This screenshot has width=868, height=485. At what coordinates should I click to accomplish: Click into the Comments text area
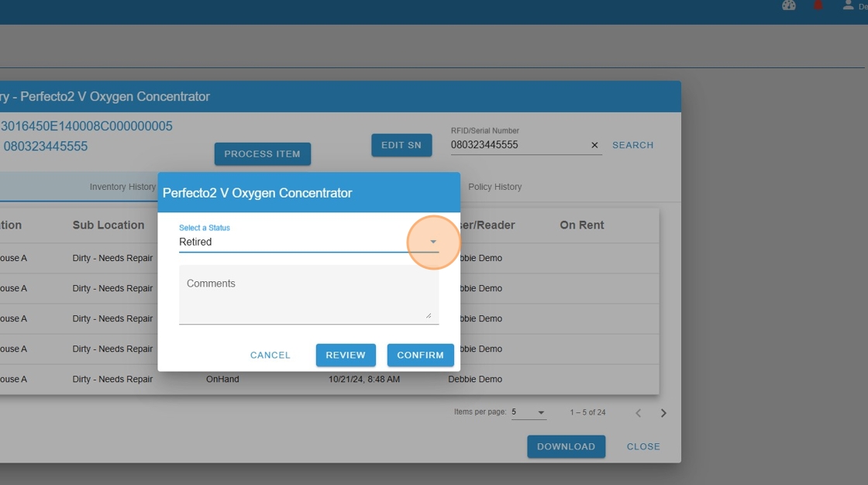coord(309,294)
